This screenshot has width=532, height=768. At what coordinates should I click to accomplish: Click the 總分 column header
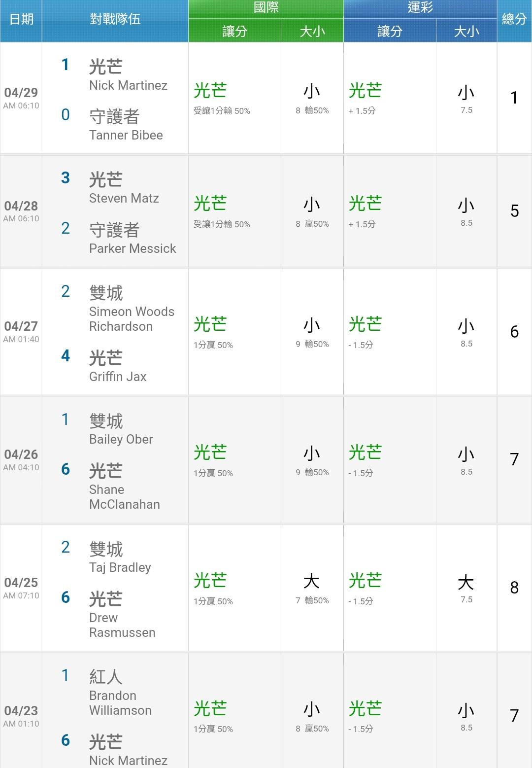tap(514, 20)
